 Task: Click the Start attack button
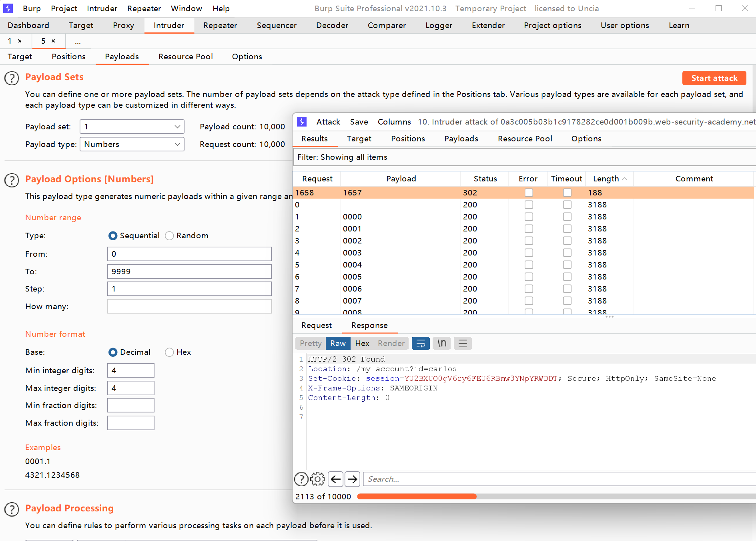(714, 78)
